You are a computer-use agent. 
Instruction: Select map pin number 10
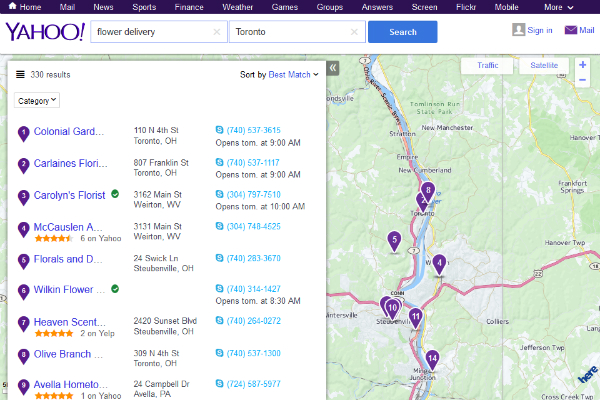[x=392, y=309]
